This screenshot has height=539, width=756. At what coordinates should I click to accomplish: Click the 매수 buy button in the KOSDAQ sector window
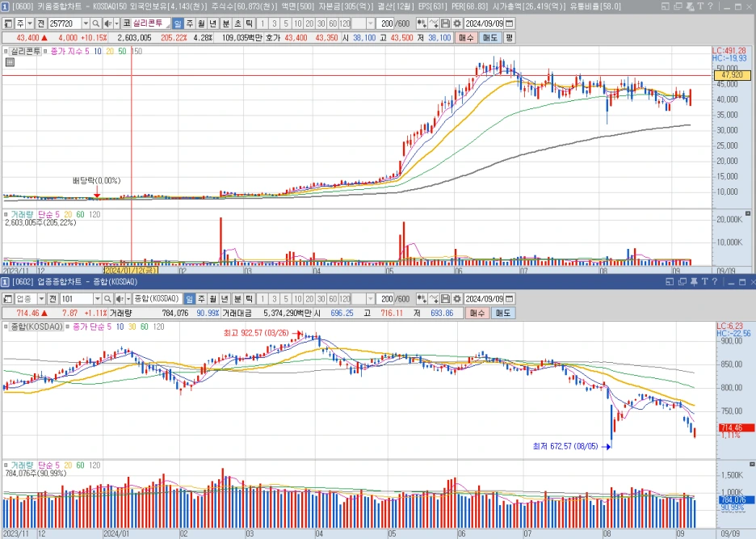tap(477, 314)
